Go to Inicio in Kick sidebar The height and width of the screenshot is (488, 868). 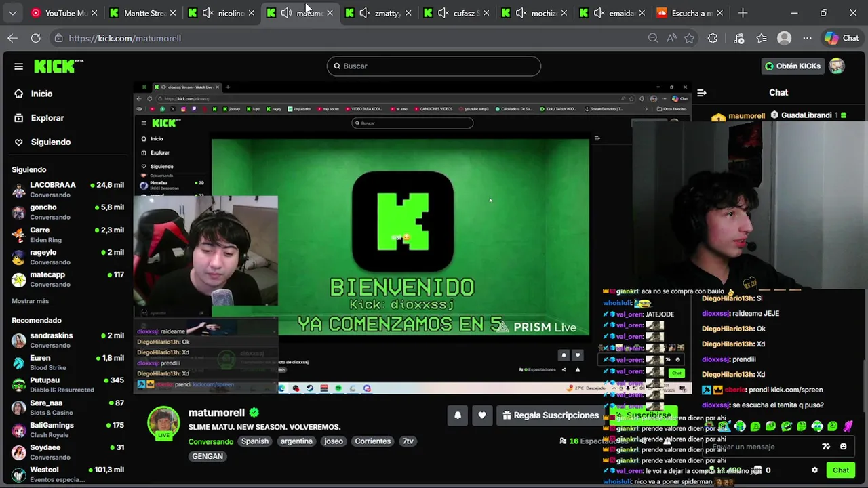(33, 94)
